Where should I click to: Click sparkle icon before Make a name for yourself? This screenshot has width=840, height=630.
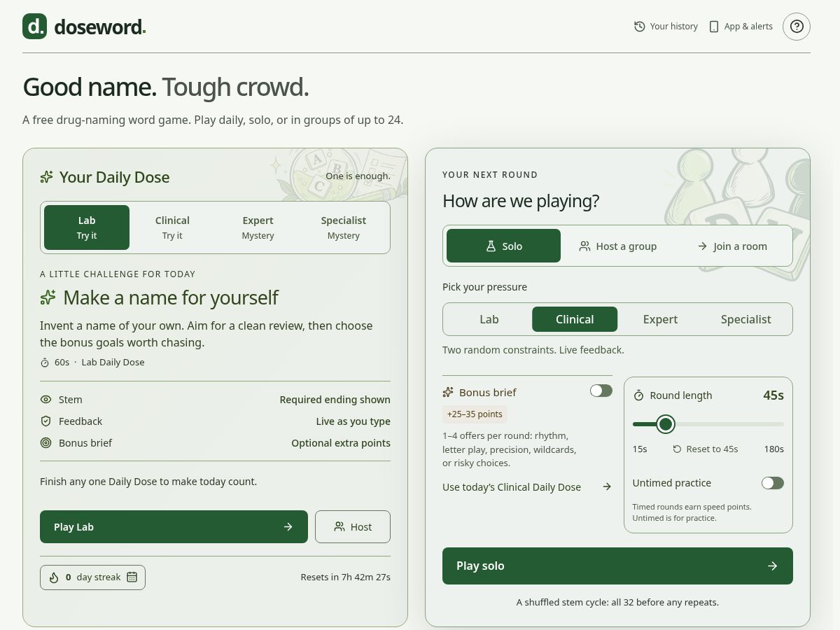(48, 297)
